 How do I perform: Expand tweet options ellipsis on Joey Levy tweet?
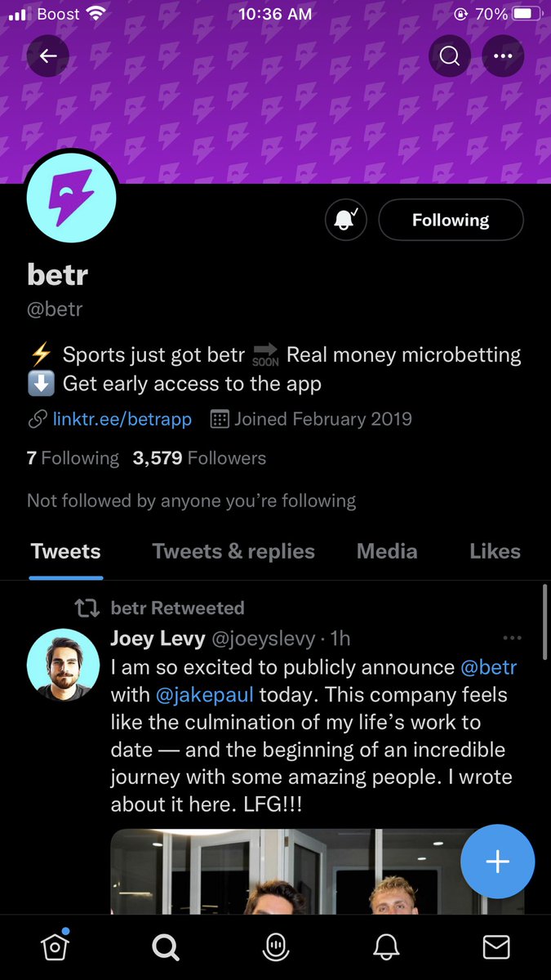(x=513, y=639)
